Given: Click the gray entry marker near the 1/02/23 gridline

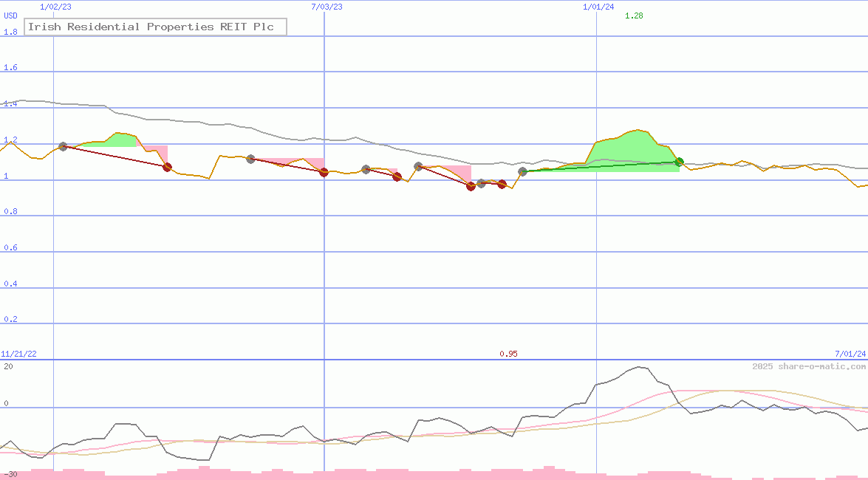Looking at the screenshot, I should click(62, 146).
